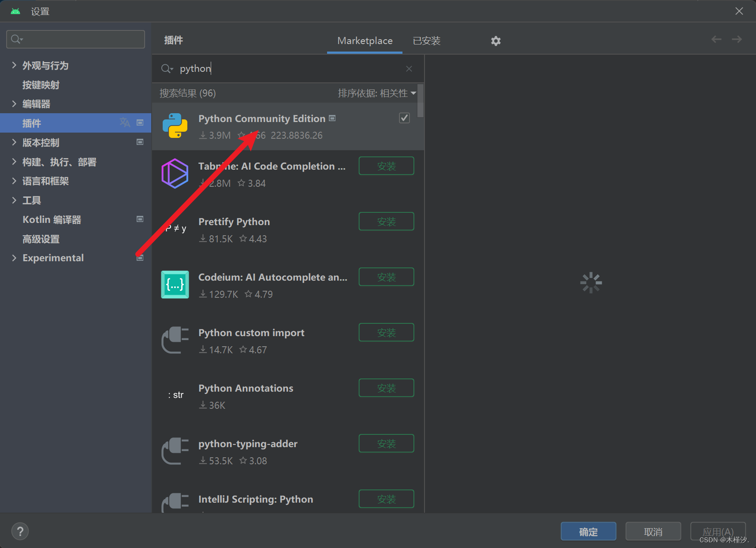Expand Experimental tree node
Viewport: 756px width, 548px height.
point(14,258)
